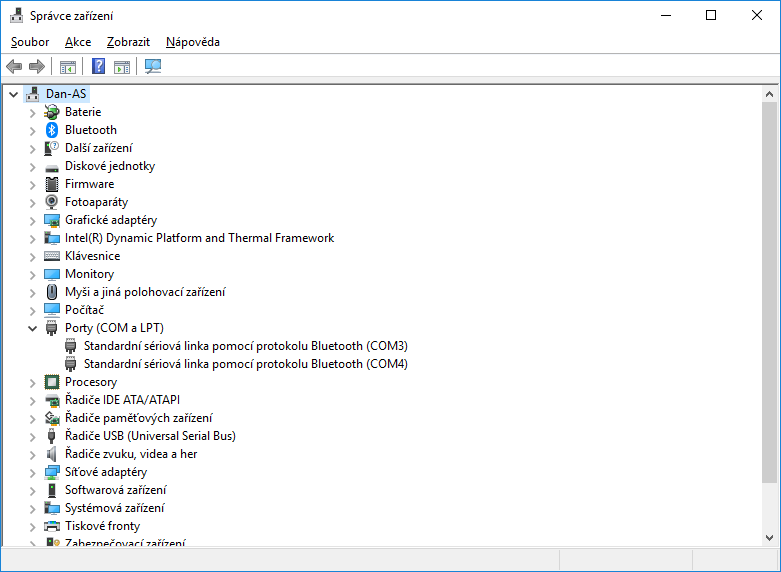Click the Řadiče IDE ATA/ATAPI controller icon
This screenshot has height=572, width=781.
pyautogui.click(x=52, y=400)
